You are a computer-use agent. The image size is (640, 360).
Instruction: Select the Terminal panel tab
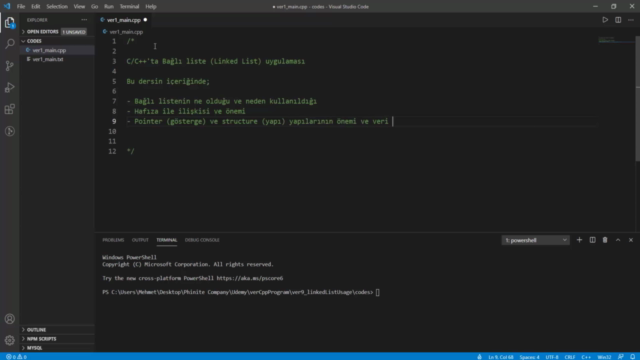point(167,240)
